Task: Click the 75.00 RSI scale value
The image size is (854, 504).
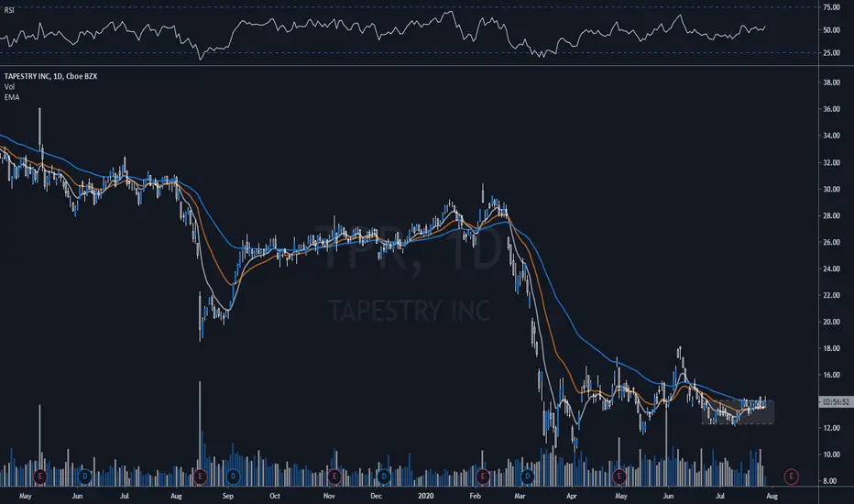Action: (831, 7)
